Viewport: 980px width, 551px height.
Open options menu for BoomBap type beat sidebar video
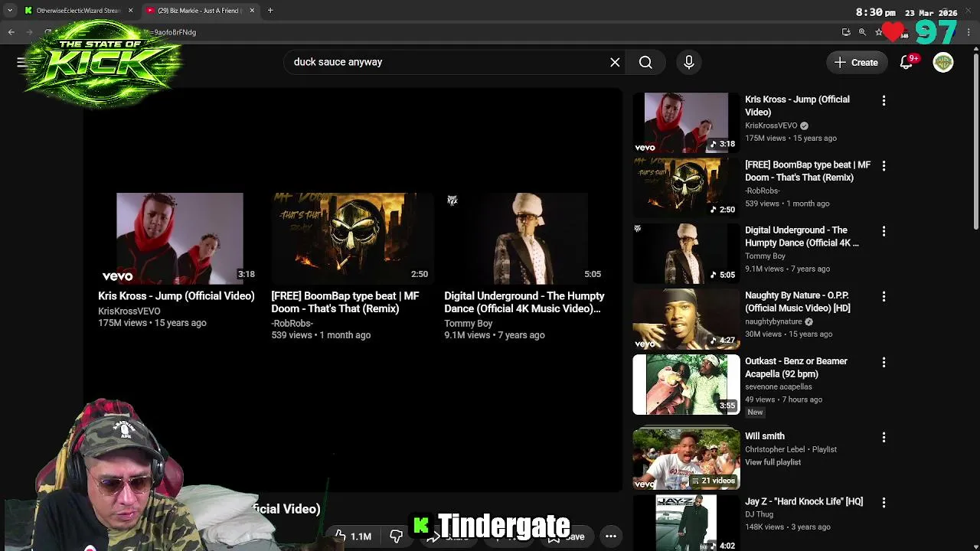(884, 165)
